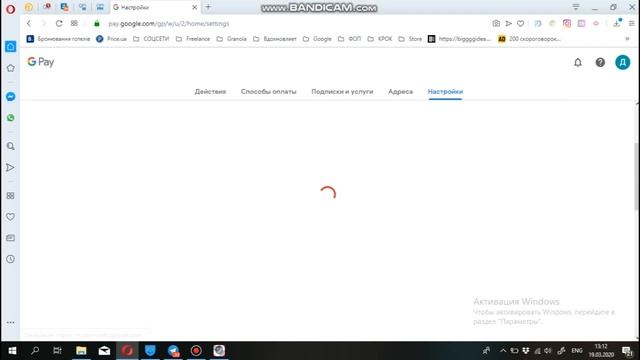Switch to the Способы оплаты tab
Viewport: 640px width, 360px height.
click(x=269, y=91)
